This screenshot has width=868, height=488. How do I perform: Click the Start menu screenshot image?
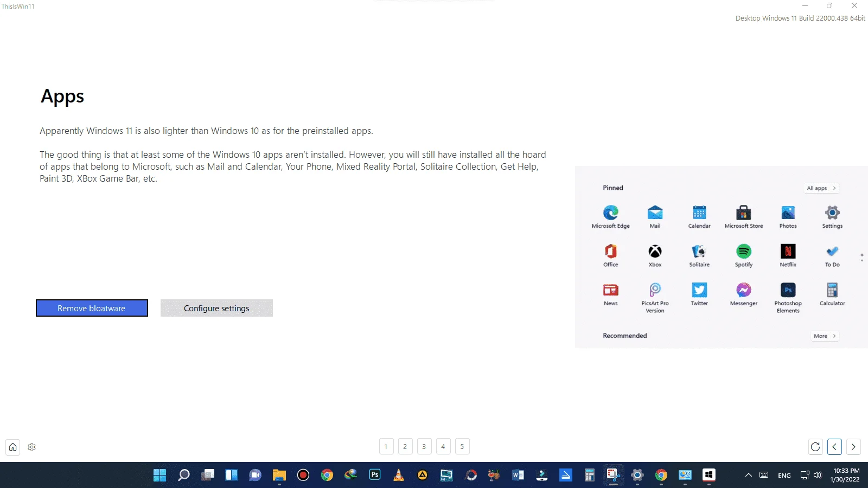722,257
